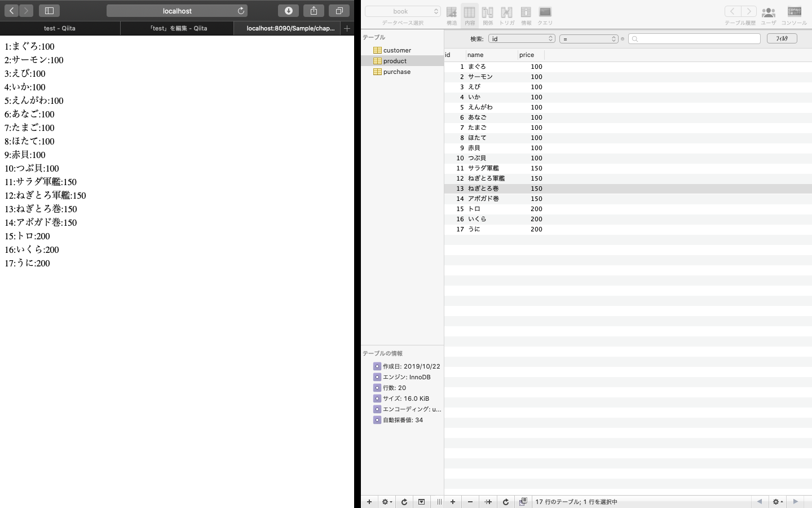Go back in table history
Viewport: 812px width, 508px height.
[732, 11]
